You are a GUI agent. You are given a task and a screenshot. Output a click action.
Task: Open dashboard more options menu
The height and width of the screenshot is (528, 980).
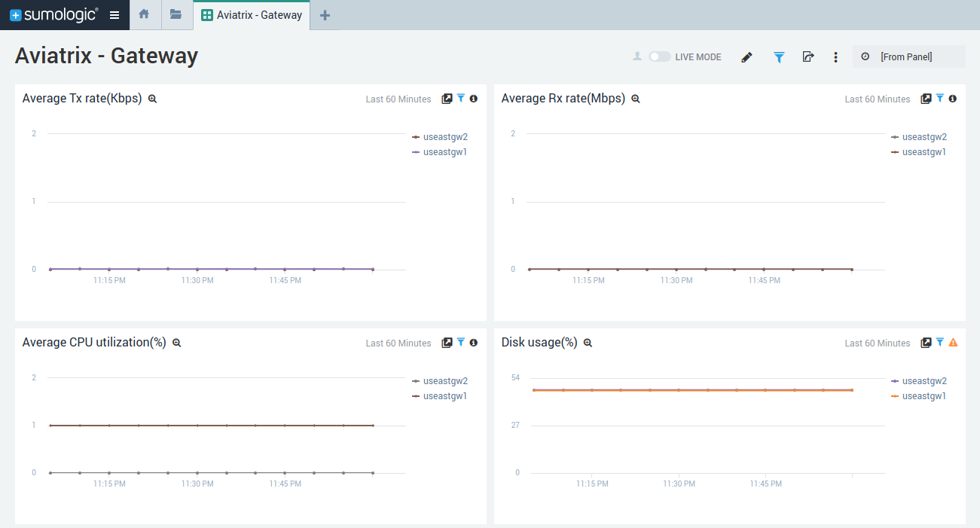pos(835,57)
